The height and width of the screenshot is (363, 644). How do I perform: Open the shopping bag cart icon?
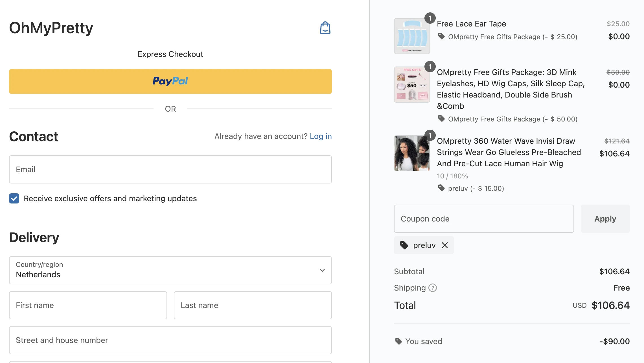(325, 28)
